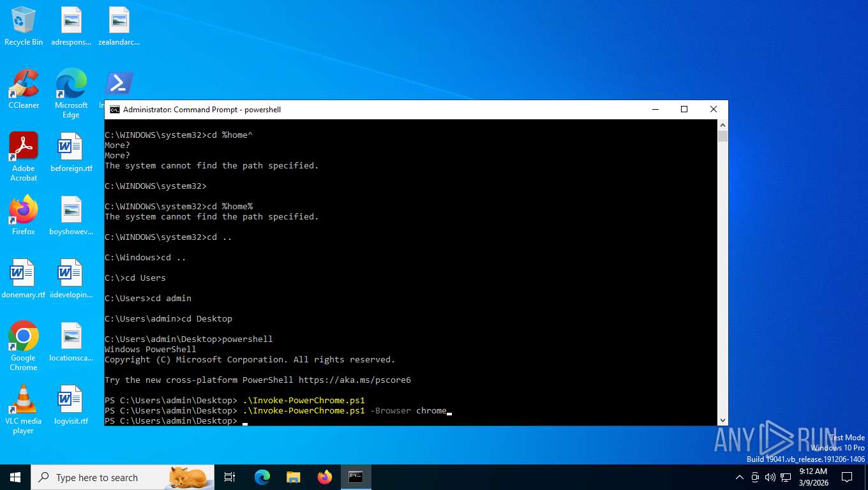The image size is (868, 490).
Task: Select the logvisit.rtf document icon
Action: point(71,405)
